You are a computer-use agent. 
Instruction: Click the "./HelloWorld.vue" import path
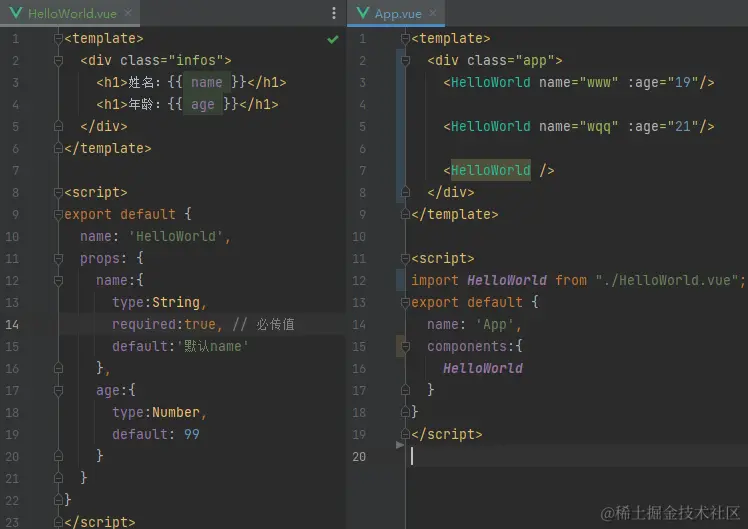(667, 280)
